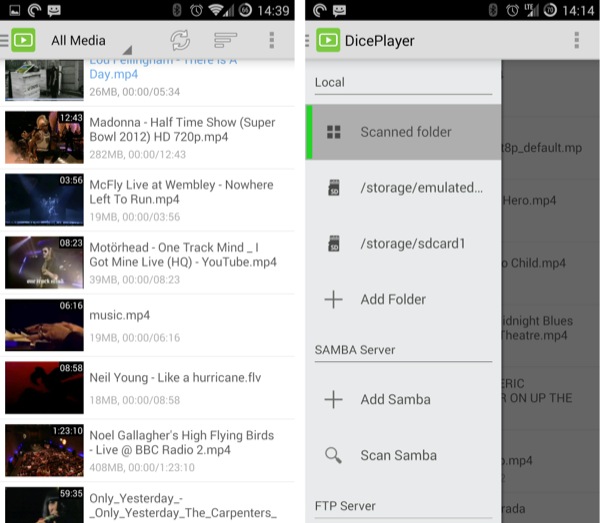Select 'Noel Gallagher's High Flying Birds' title
Viewport: 600px width, 523px height.
pyautogui.click(x=181, y=443)
